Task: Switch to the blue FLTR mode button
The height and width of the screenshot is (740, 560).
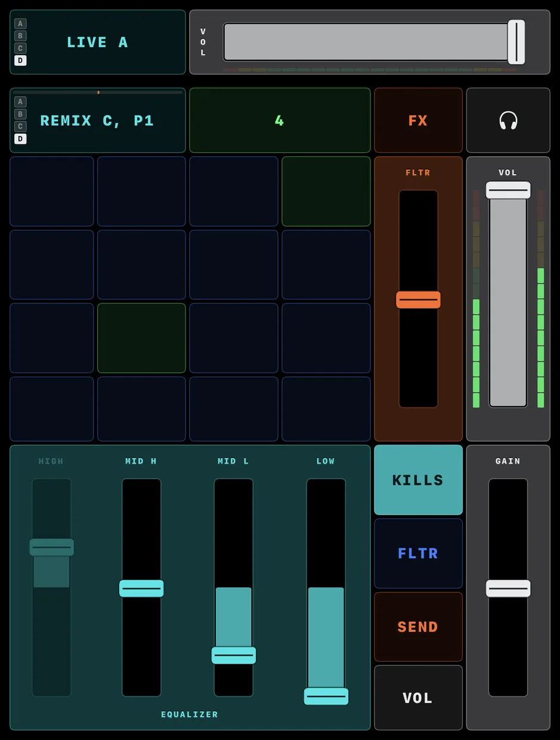Action: tap(418, 553)
